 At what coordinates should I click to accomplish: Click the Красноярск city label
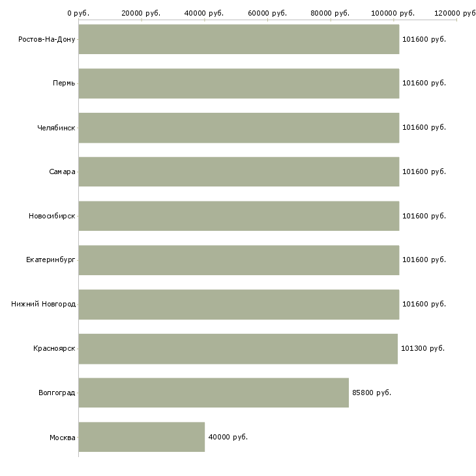[54, 348]
